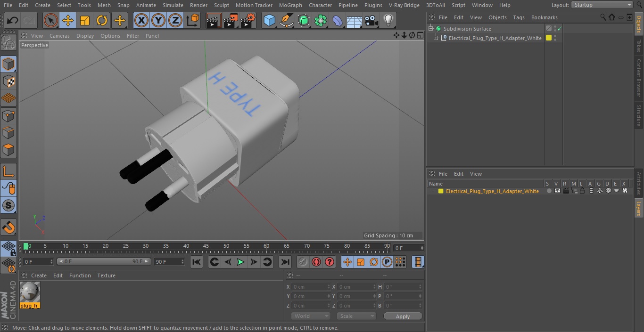Open the Content Browser side tab
The height and width of the screenshot is (332, 644).
click(x=639, y=78)
